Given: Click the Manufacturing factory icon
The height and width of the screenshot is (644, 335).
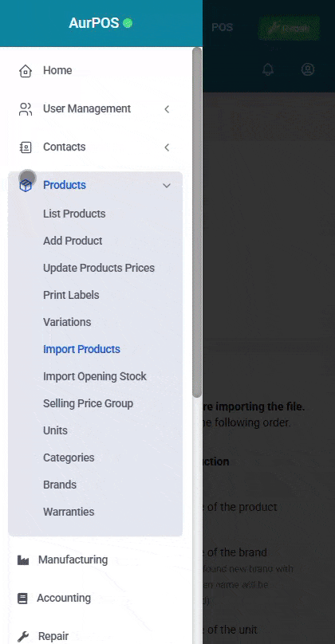Looking at the screenshot, I should pos(23,560).
